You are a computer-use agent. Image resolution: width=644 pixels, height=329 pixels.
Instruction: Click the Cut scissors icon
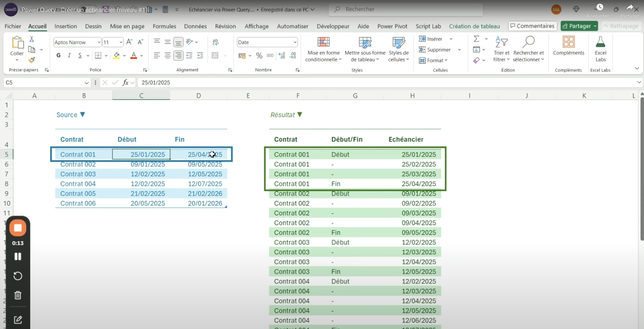tap(31, 39)
